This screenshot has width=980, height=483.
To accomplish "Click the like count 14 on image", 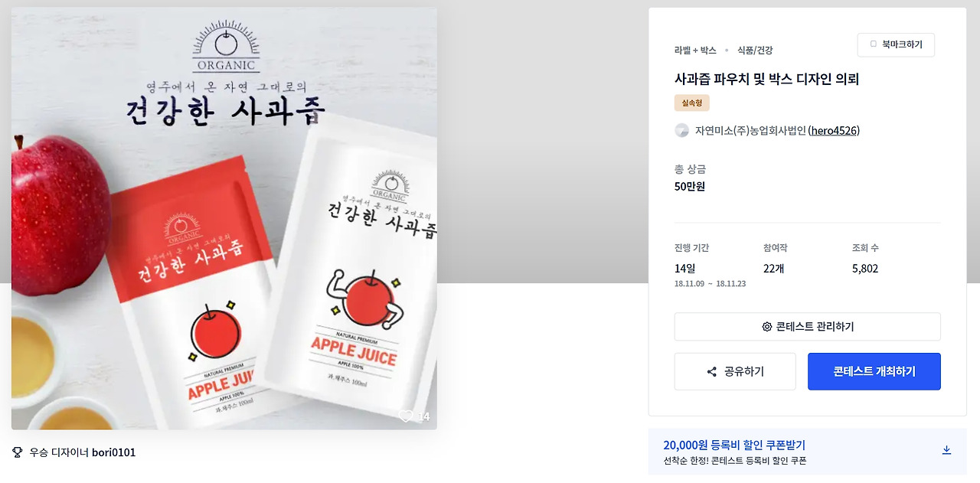I will [423, 416].
